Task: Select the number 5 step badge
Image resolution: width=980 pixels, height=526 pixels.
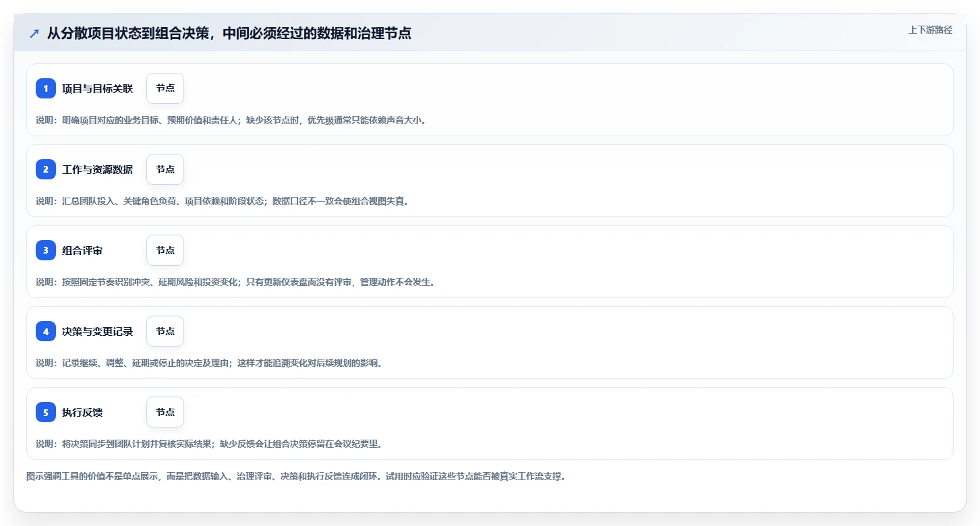Action: [x=46, y=412]
